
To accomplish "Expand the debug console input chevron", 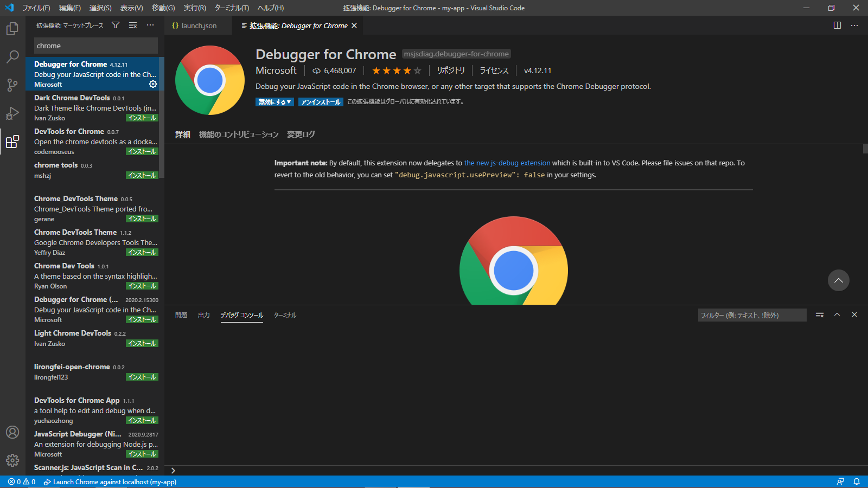I will (x=173, y=471).
